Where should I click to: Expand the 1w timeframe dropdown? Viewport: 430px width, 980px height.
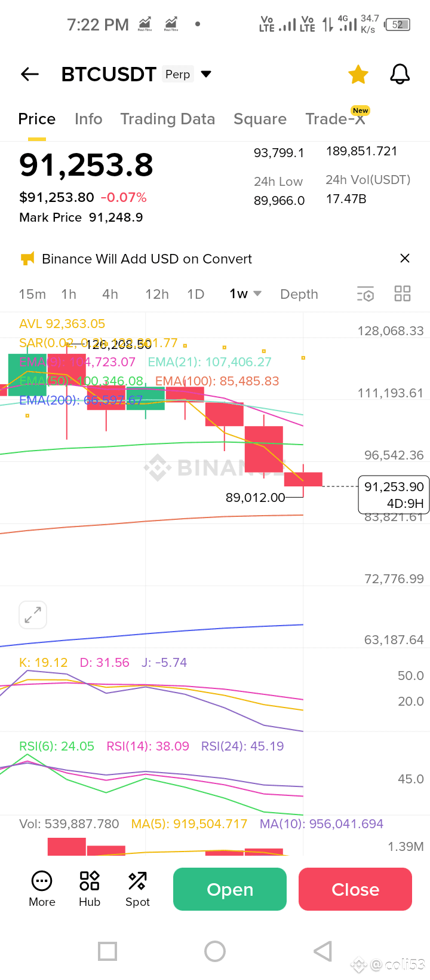tap(245, 294)
